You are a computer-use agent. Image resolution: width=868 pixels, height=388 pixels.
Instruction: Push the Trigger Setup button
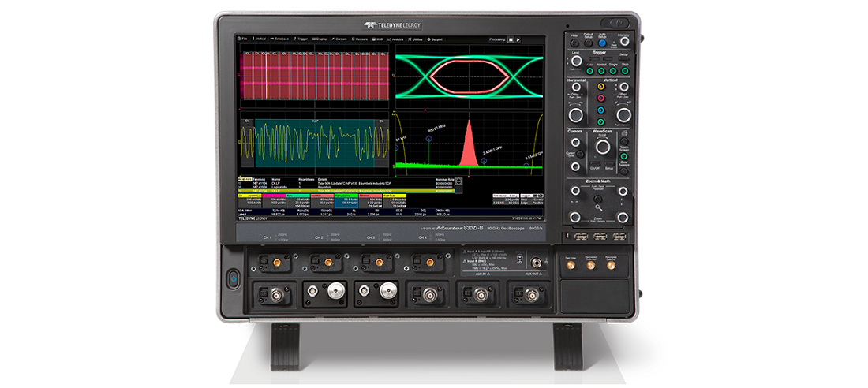(x=623, y=58)
